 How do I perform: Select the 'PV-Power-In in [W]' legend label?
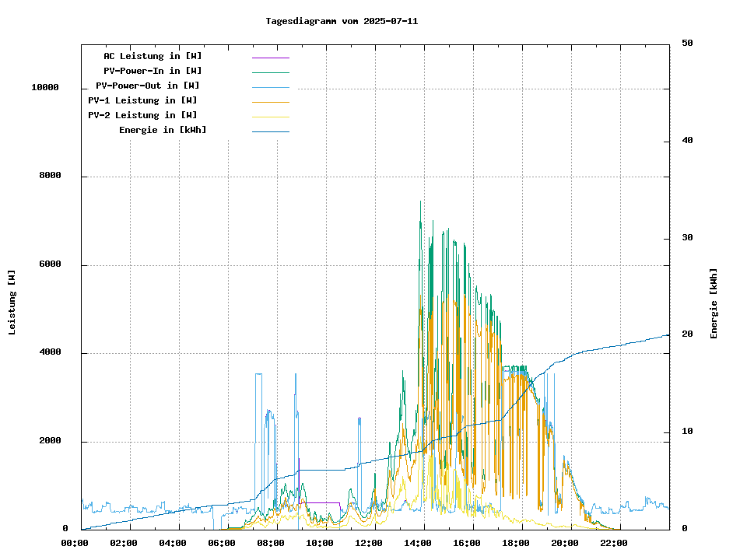click(153, 71)
